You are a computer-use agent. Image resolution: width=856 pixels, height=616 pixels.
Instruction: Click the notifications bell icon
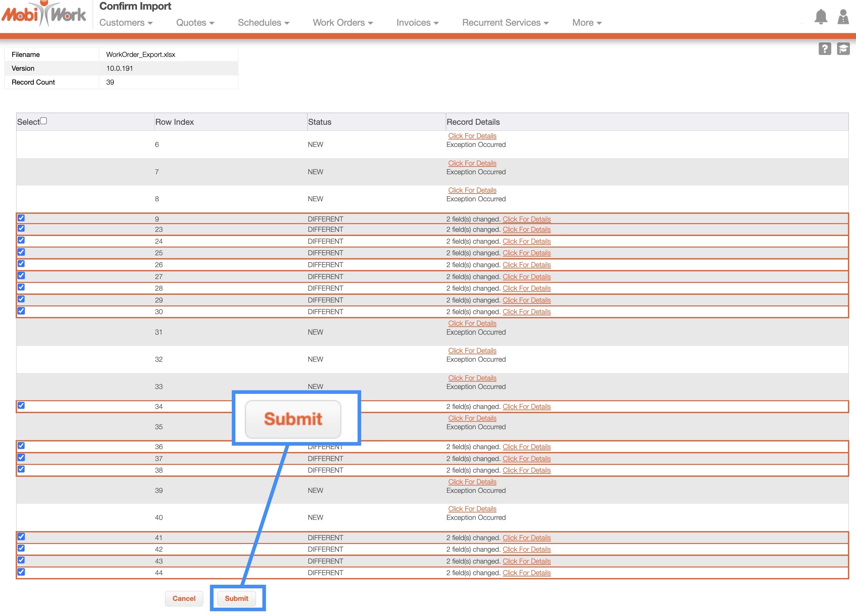point(821,17)
